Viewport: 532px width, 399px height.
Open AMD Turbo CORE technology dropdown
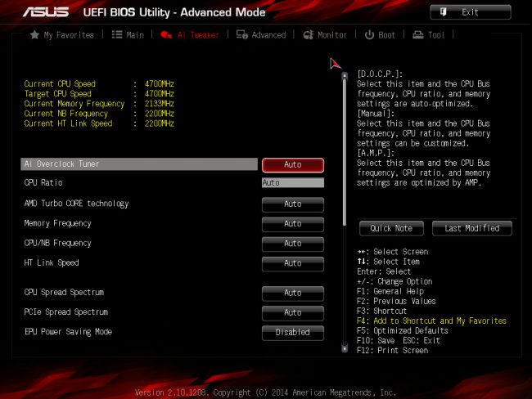tap(292, 204)
